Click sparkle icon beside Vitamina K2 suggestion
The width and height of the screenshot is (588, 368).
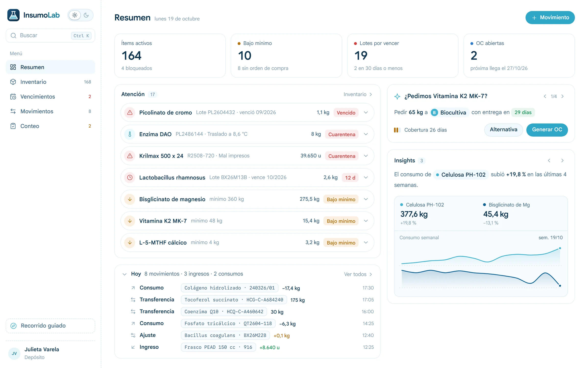(397, 96)
